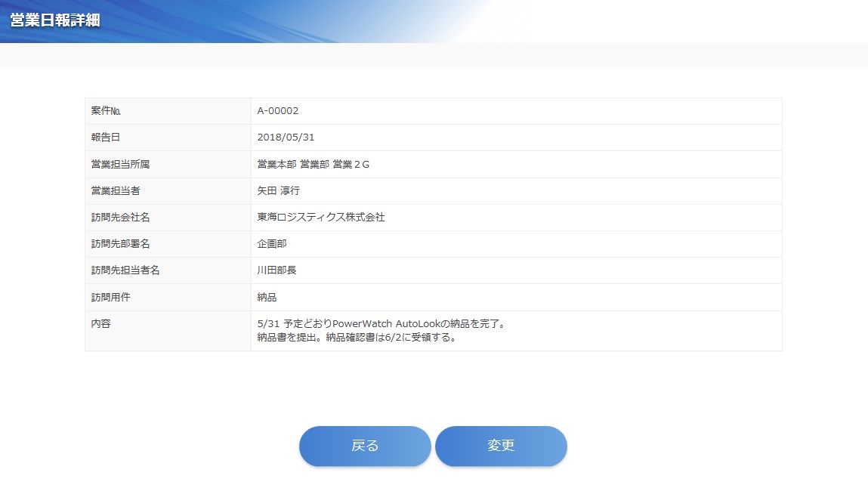Click the 営業日報詳細 page title

[x=55, y=20]
